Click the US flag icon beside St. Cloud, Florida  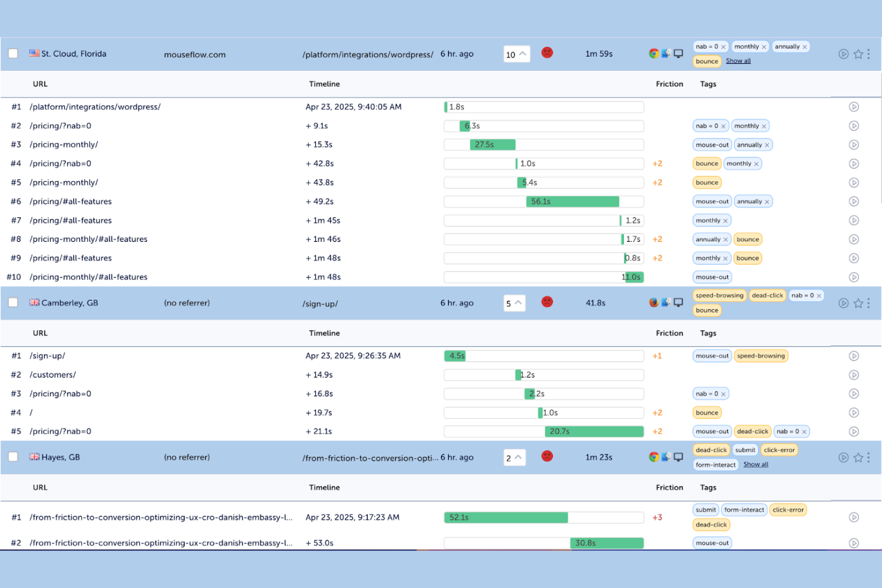pyautogui.click(x=34, y=53)
